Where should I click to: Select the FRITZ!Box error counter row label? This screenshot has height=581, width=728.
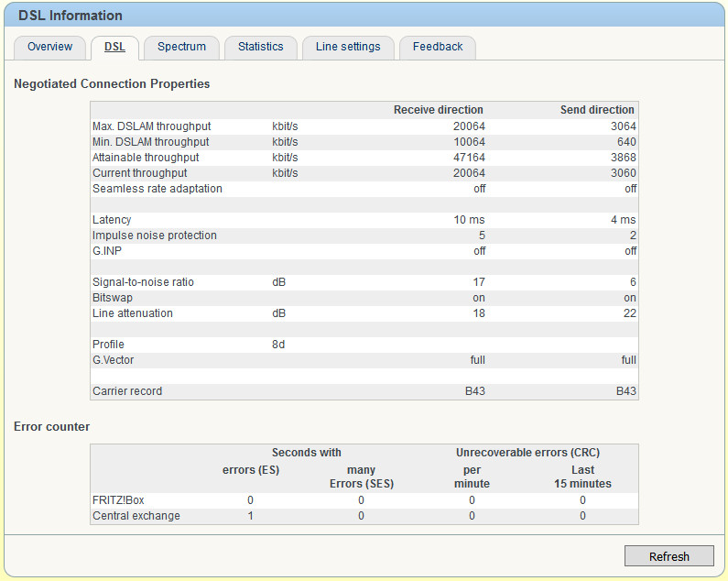point(118,500)
